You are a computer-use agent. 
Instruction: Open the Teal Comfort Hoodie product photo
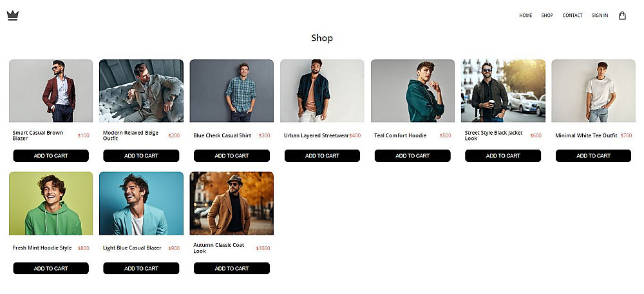(x=413, y=91)
